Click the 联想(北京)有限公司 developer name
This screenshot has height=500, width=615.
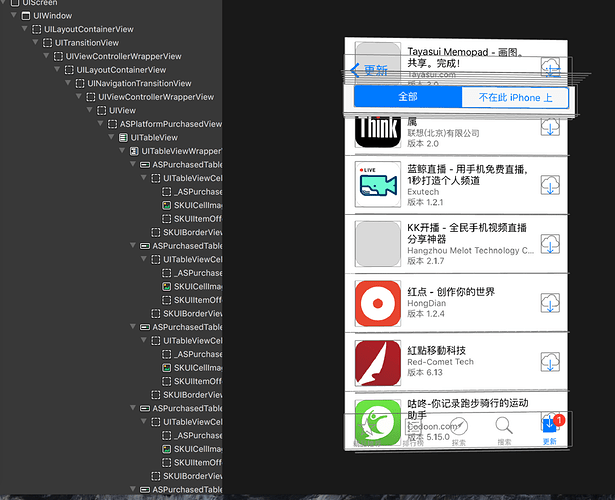point(443,133)
